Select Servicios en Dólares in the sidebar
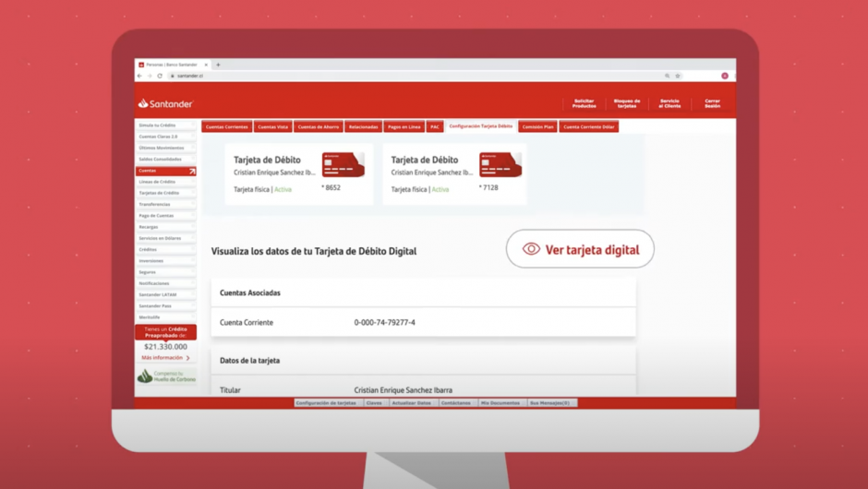Screen dimensions: 868x489 [x=165, y=238]
